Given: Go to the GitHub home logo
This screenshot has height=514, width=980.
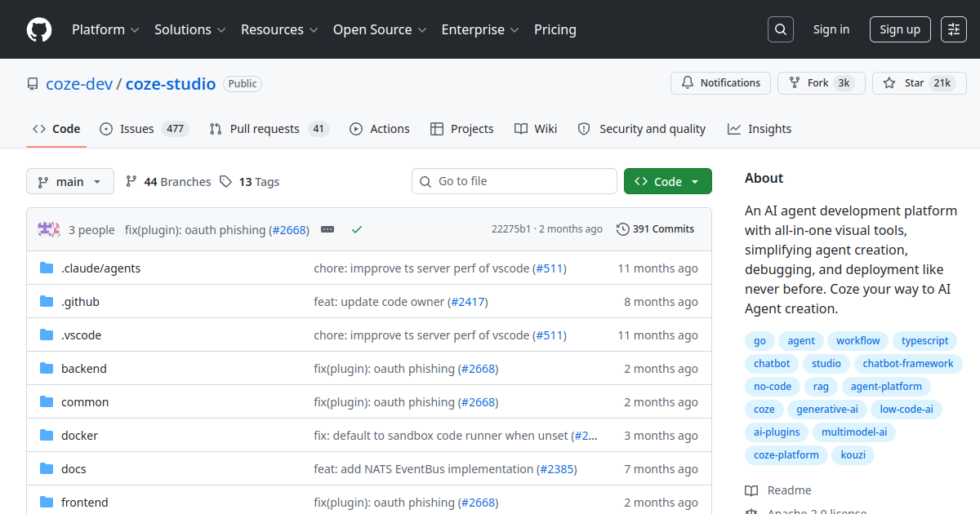Looking at the screenshot, I should click(x=38, y=29).
